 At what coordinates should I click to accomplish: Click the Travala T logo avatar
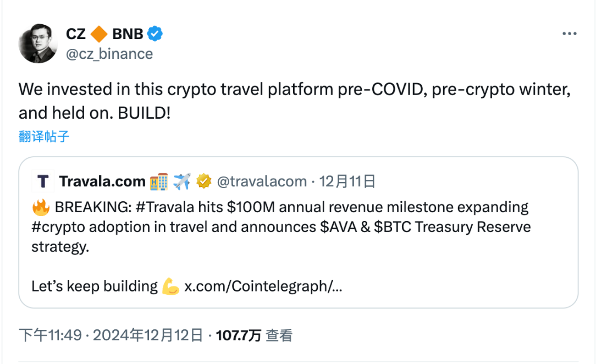pyautogui.click(x=43, y=181)
